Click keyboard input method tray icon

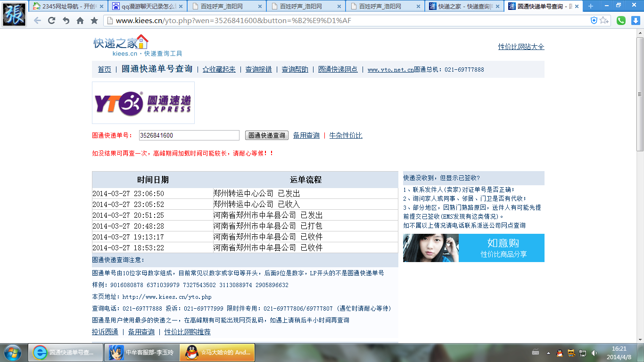pos(536,353)
